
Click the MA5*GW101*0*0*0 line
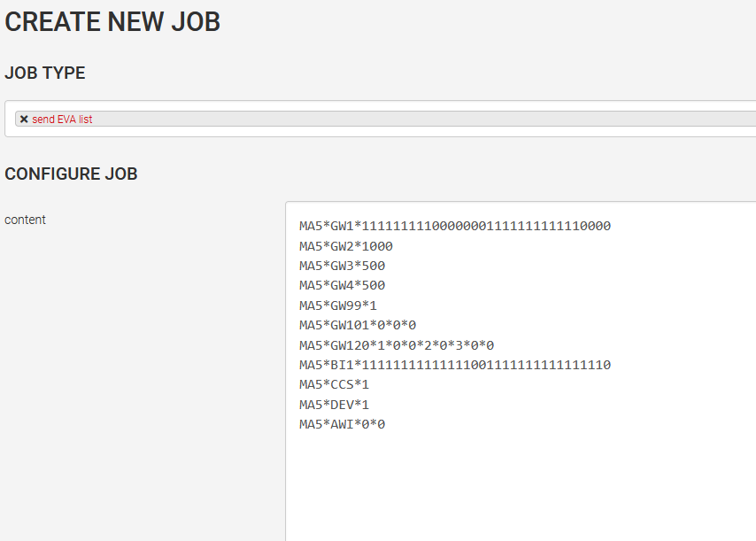tap(358, 325)
